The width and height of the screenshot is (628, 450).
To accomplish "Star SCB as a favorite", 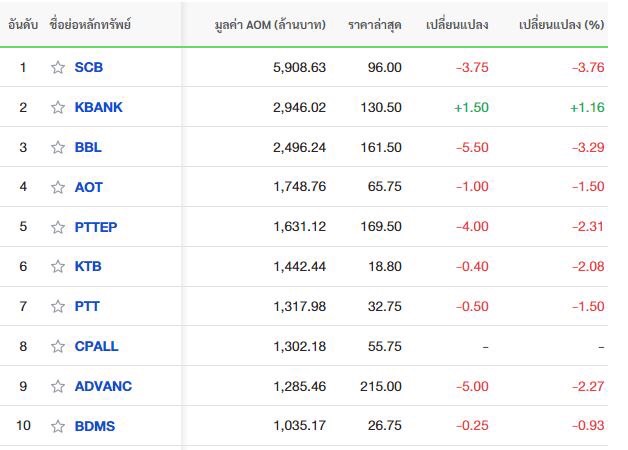I will (x=58, y=67).
